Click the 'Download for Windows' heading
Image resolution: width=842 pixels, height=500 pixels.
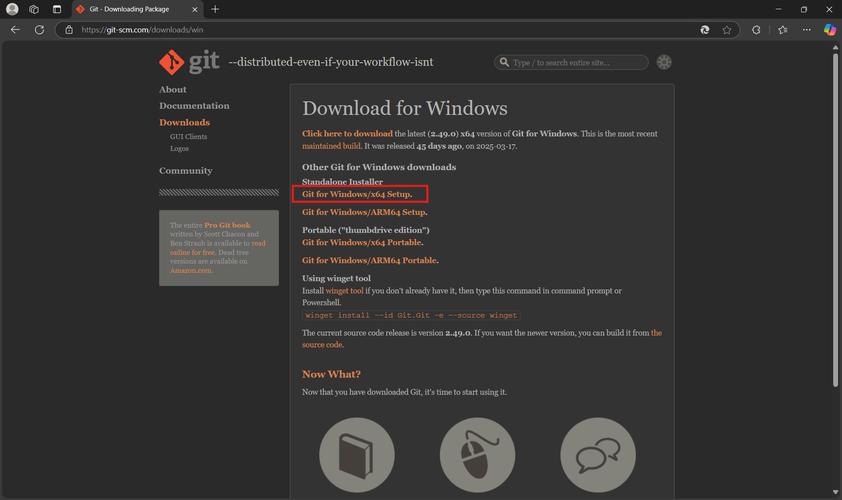tap(404, 108)
